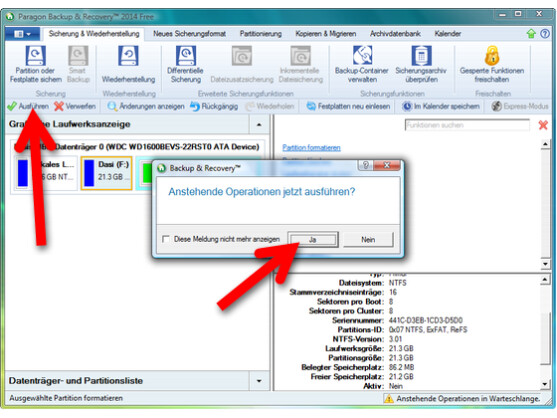This screenshot has width=557, height=418.
Task: Close the Backup & Recovery dialog
Action: tap(387, 165)
